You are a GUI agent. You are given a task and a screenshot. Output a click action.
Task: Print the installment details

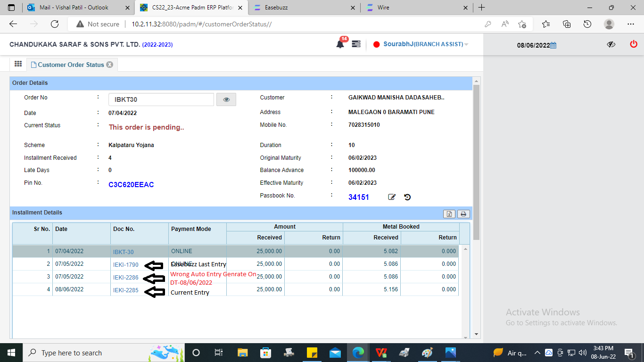coord(463,214)
